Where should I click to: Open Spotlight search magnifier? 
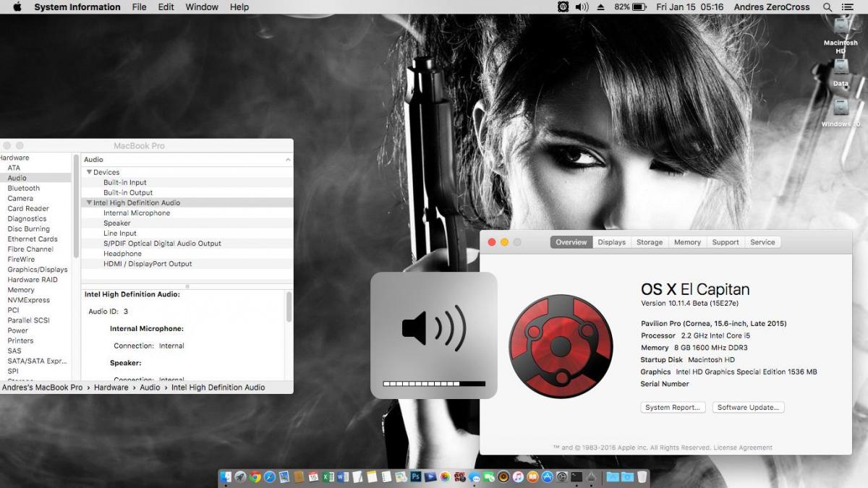[827, 7]
